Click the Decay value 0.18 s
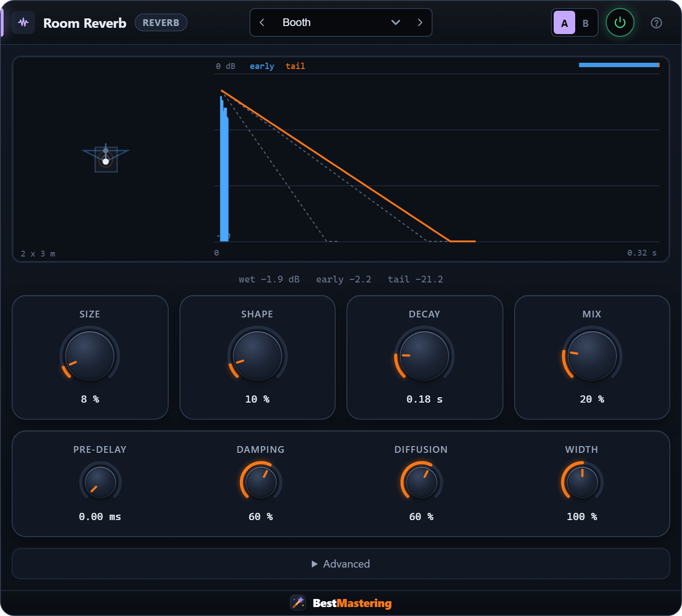Viewport: 682px width, 616px height. point(424,399)
